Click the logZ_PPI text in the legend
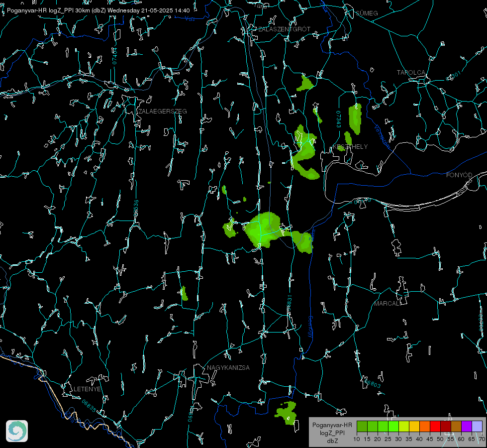 (x=332, y=433)
